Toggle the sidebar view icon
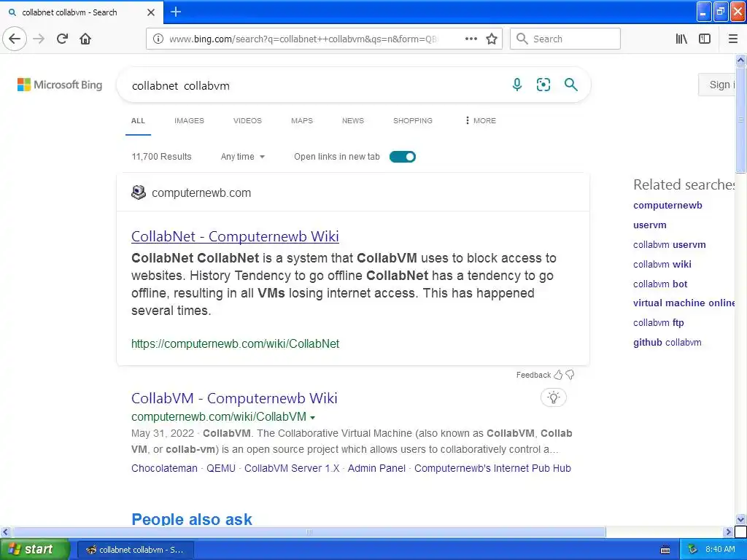The image size is (747, 560). tap(705, 39)
